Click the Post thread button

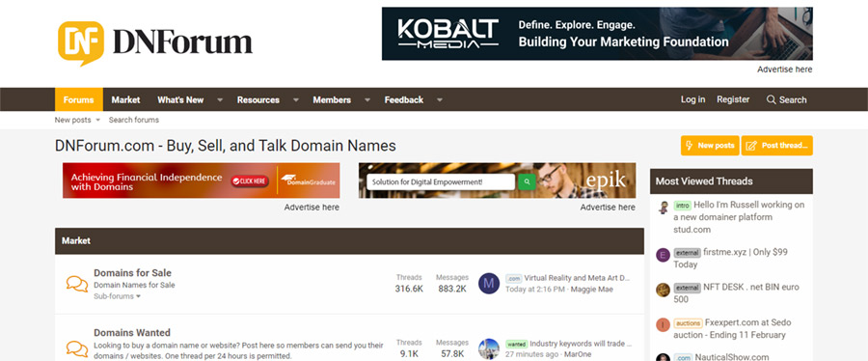(777, 146)
